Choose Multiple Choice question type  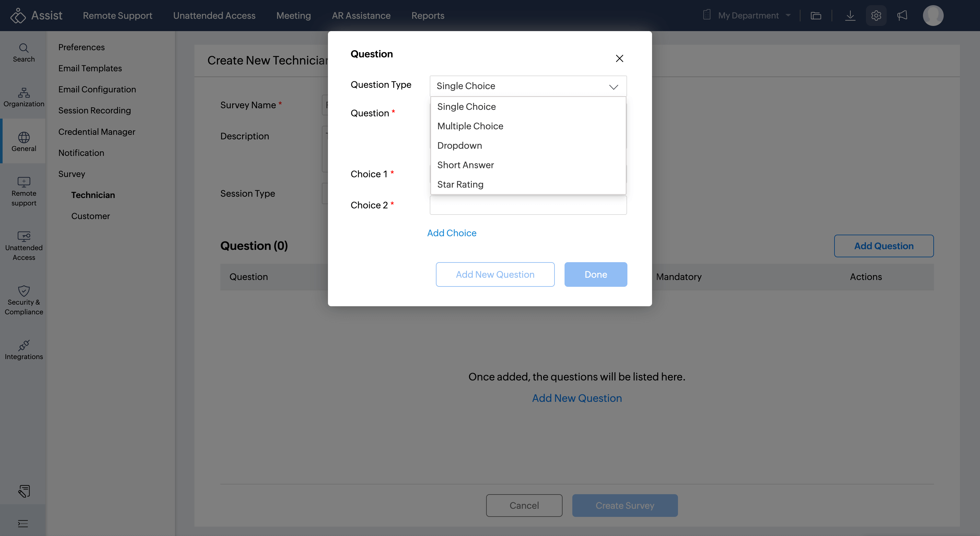[470, 126]
